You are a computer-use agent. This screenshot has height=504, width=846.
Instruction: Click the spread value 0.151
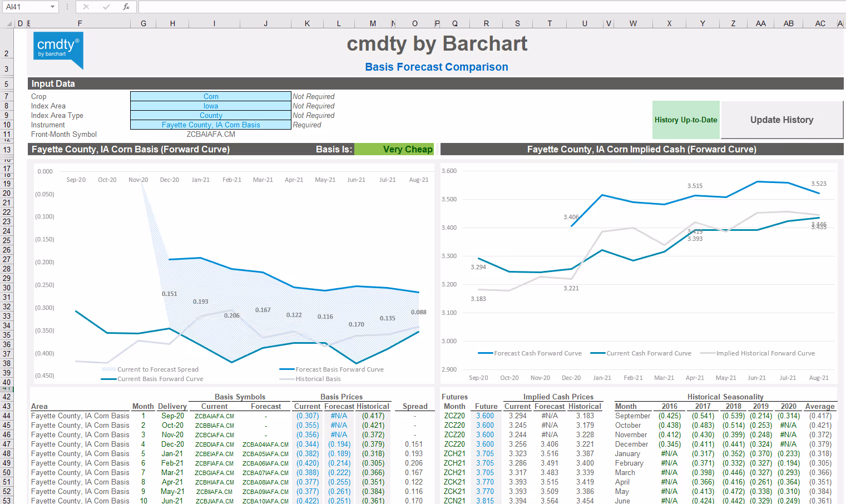[x=413, y=444]
